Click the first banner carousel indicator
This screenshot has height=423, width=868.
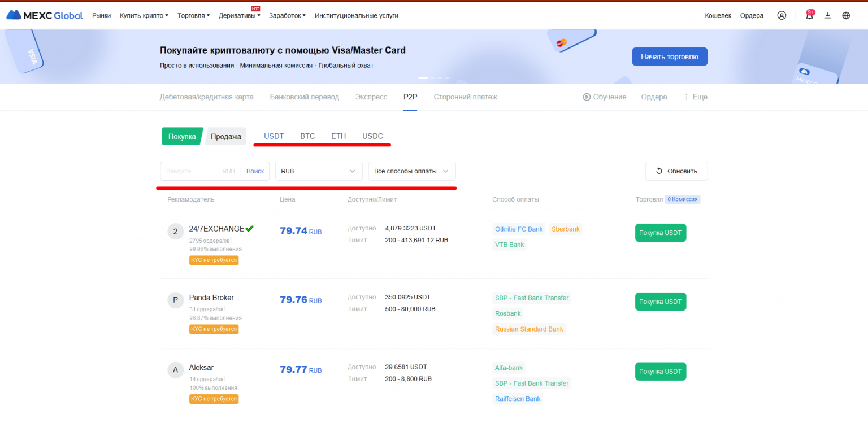(423, 77)
